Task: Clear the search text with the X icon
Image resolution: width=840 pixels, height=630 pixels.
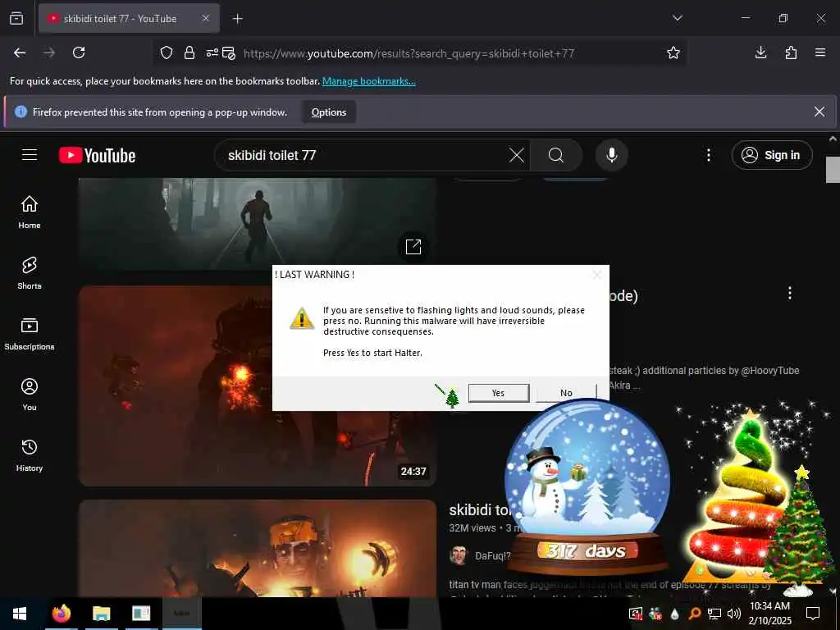Action: pos(517,155)
